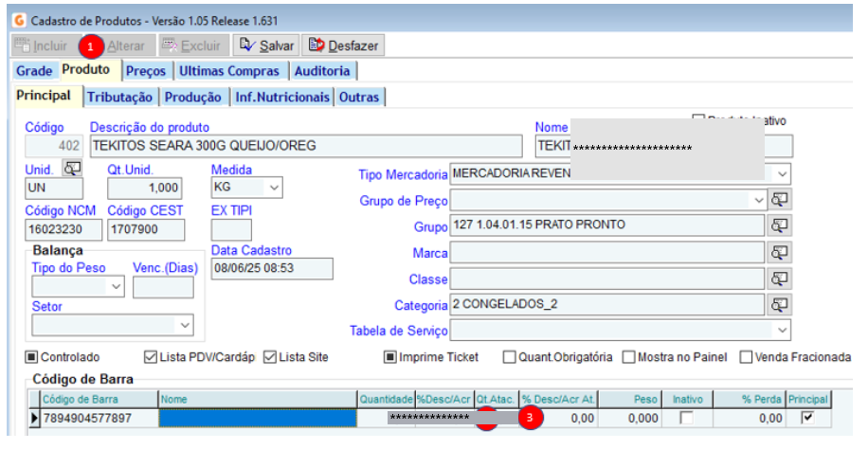Open Grupo lookup search icon
The image size is (868, 449).
click(x=780, y=225)
